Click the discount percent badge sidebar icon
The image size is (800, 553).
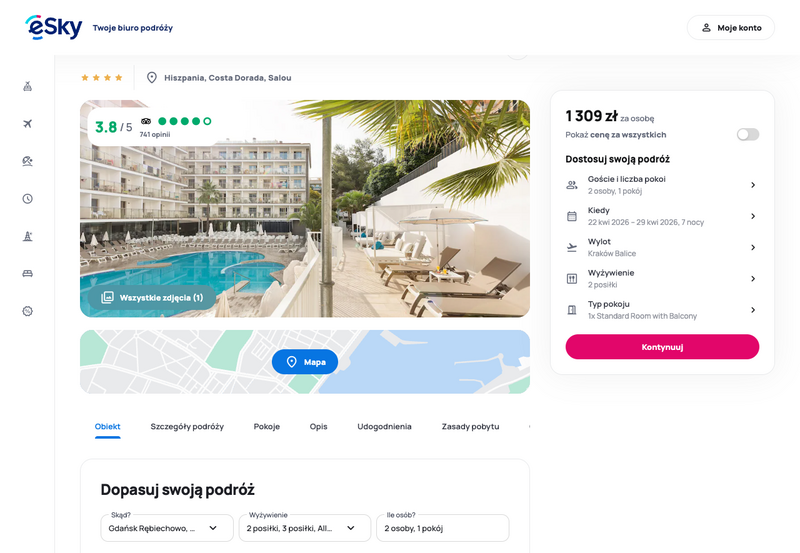click(28, 311)
